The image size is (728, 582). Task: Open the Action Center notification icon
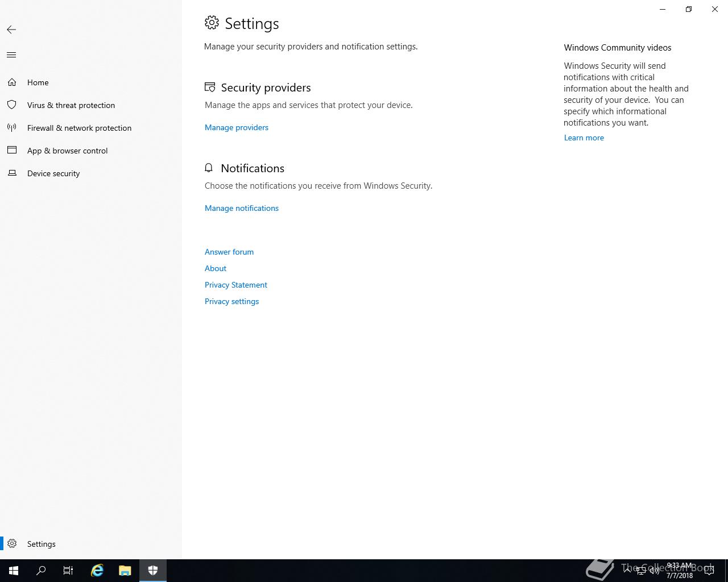(x=709, y=571)
